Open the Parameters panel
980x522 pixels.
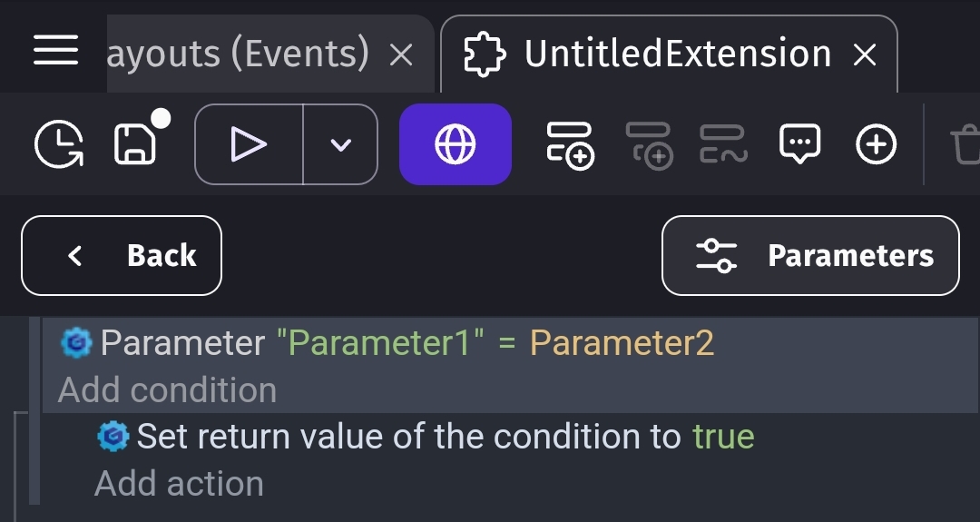coord(810,256)
